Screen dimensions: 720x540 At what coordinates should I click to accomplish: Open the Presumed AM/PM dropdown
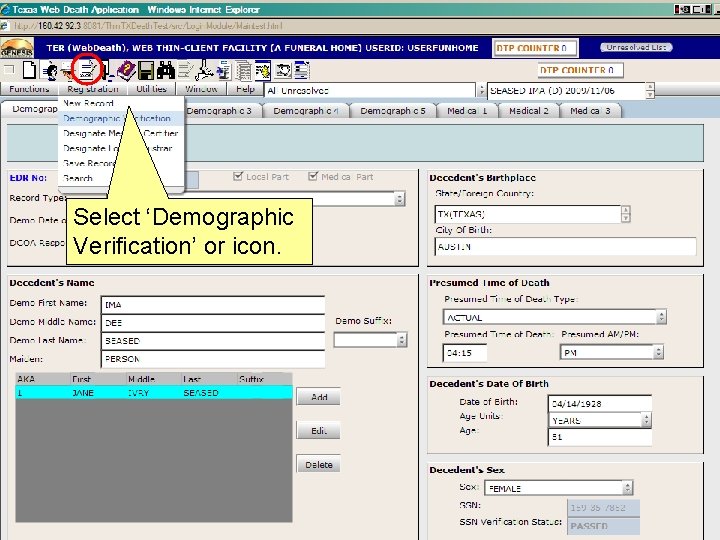(x=658, y=352)
